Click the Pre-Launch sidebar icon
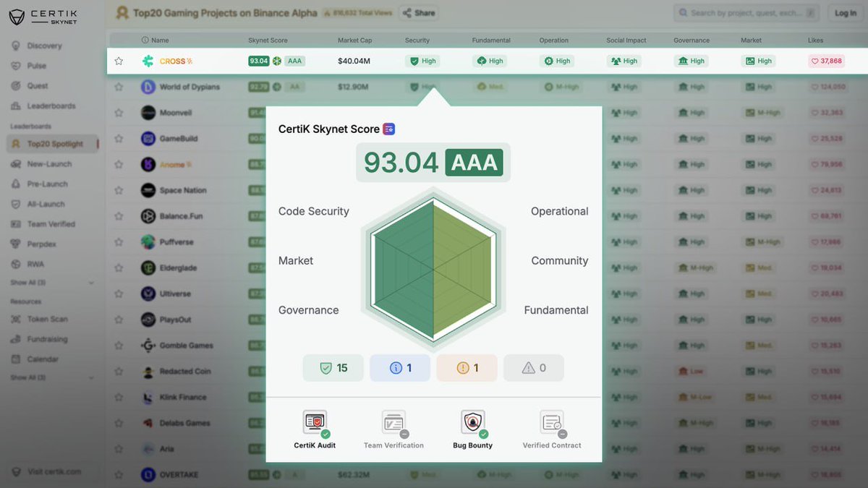Viewport: 868px width, 488px height. pos(15,184)
